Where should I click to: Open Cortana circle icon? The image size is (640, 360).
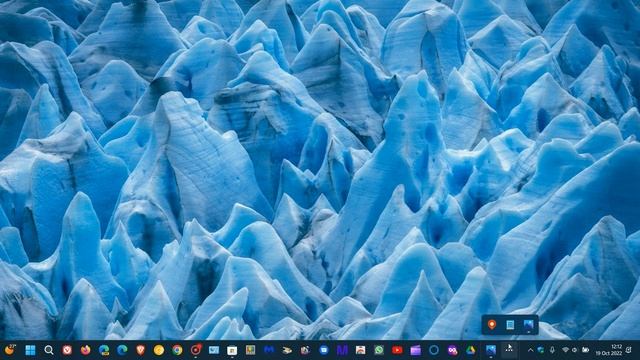click(x=434, y=350)
